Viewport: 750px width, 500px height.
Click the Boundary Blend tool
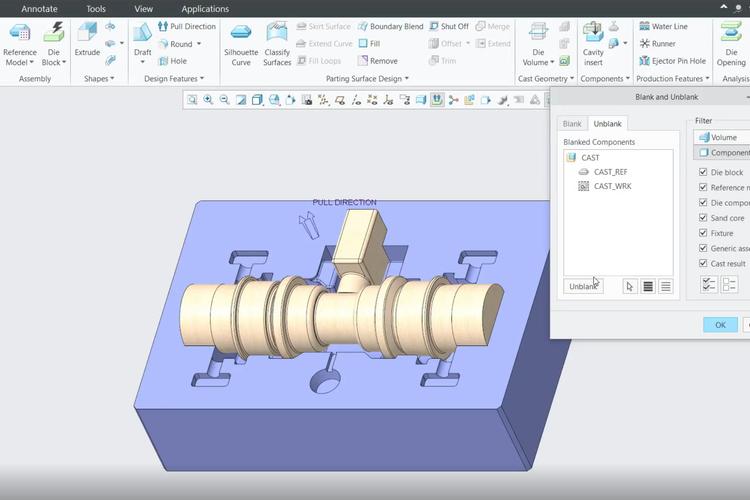coord(389,27)
